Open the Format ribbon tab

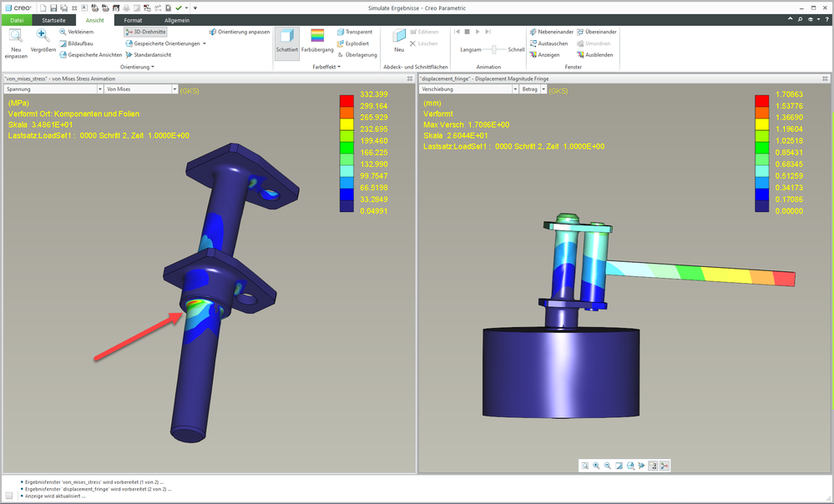click(133, 19)
